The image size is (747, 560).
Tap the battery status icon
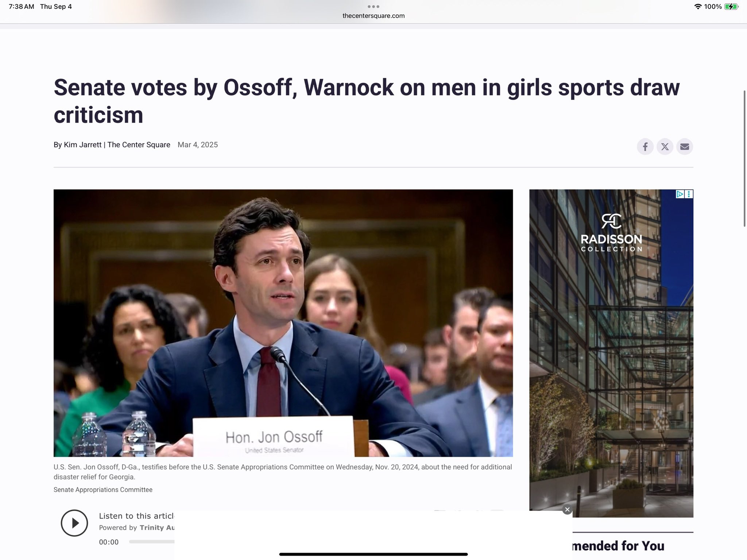point(731,7)
